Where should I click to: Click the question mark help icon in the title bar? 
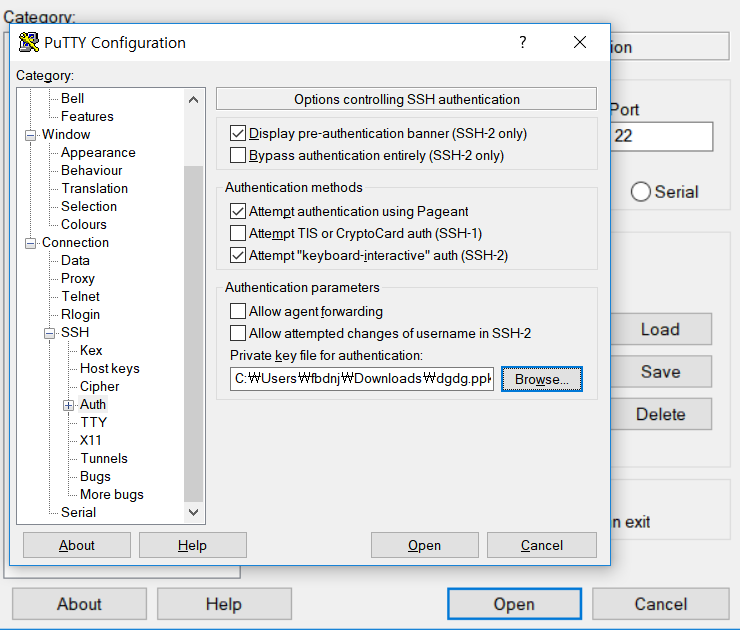[522, 42]
